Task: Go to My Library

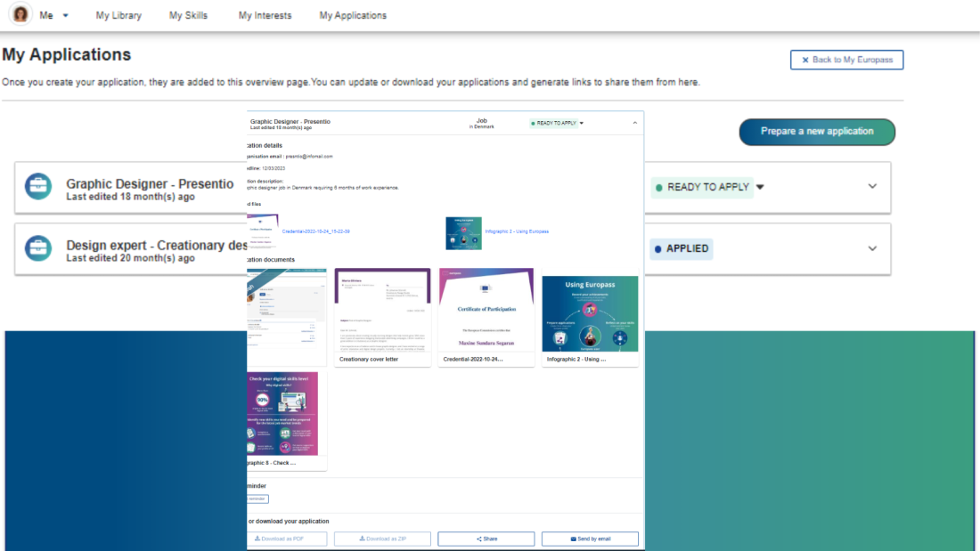Action: click(118, 16)
